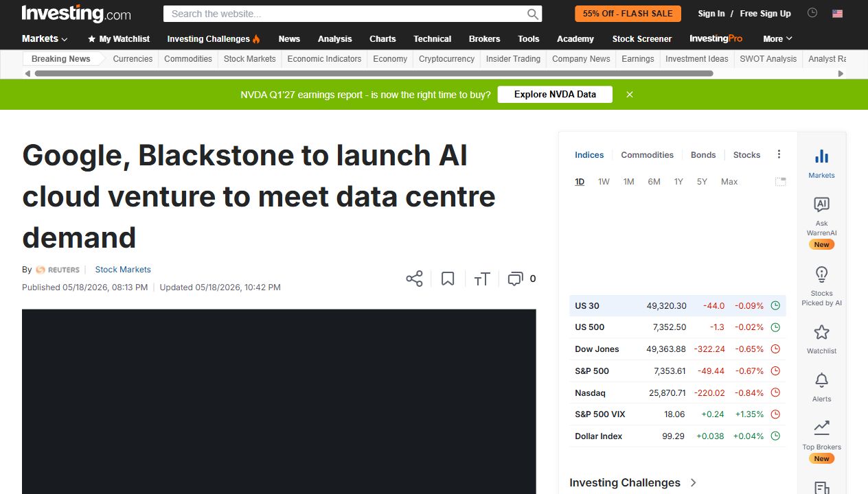This screenshot has height=494, width=868.
Task: Select the 5Y chart range
Action: tap(702, 182)
